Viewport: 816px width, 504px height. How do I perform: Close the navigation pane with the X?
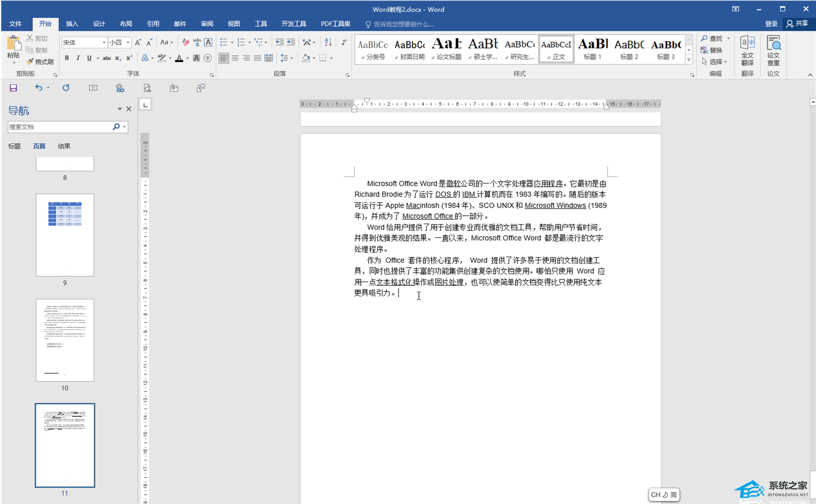pos(129,109)
